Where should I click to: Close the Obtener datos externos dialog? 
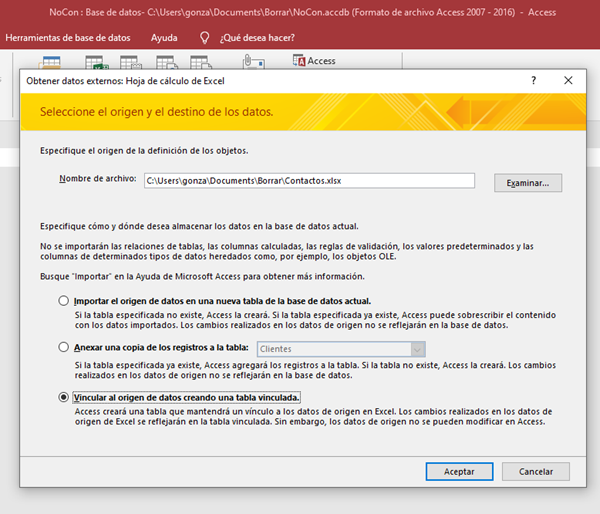pos(568,80)
